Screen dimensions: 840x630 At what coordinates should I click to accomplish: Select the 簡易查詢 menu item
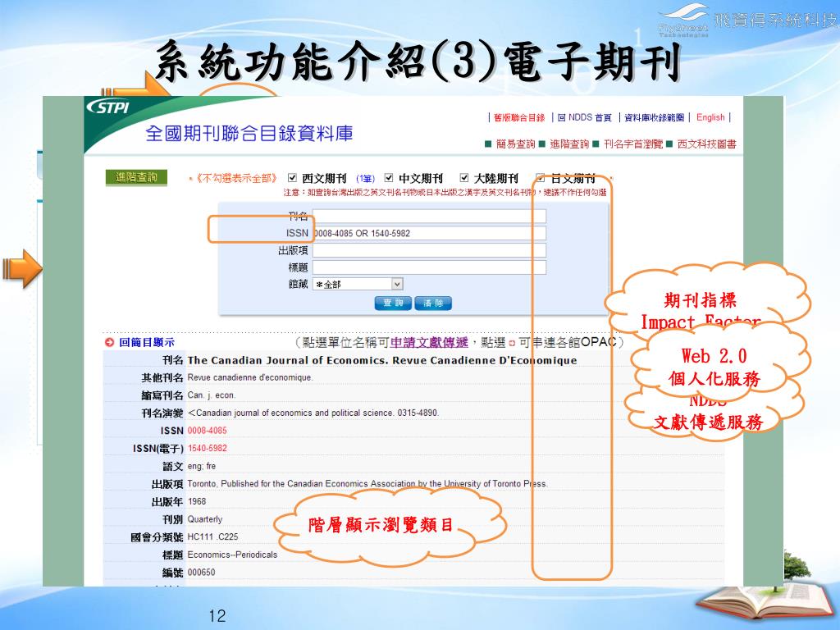(x=515, y=144)
